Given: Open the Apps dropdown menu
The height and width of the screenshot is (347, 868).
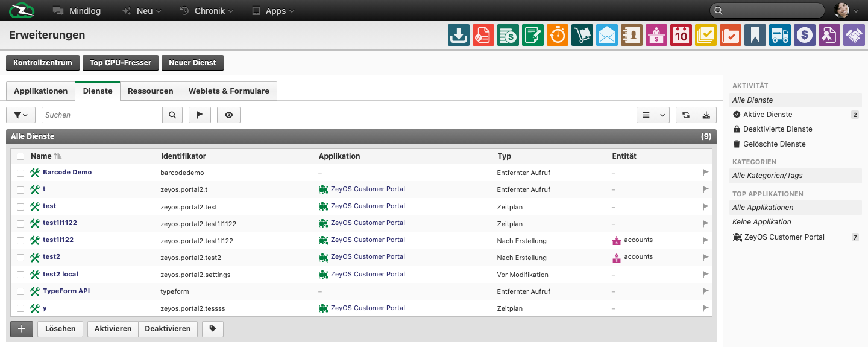Looking at the screenshot, I should (273, 11).
